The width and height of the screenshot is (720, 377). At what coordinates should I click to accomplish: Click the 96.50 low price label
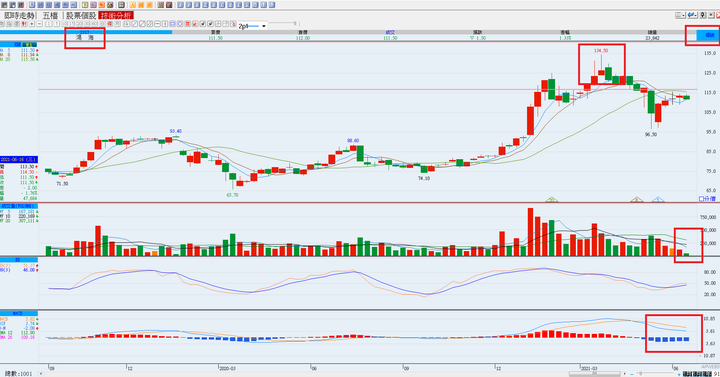tap(651, 135)
